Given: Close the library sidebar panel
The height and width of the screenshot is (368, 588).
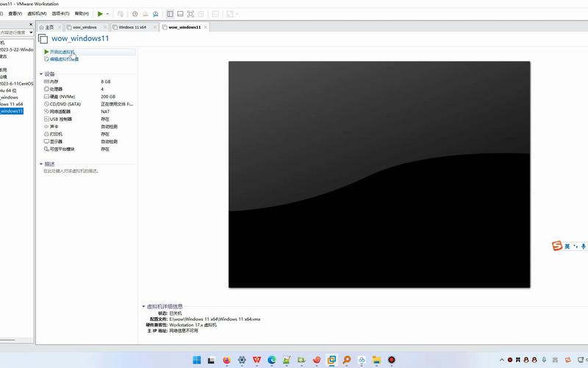Looking at the screenshot, I should pyautogui.click(x=31, y=24).
